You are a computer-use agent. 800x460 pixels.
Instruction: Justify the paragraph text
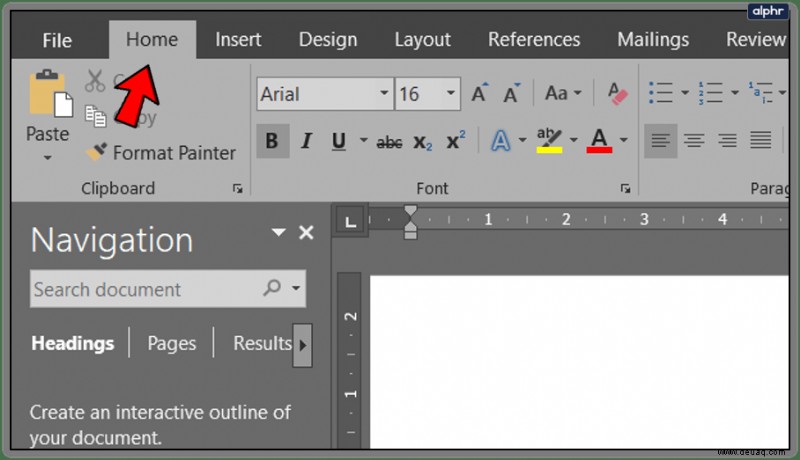pyautogui.click(x=760, y=140)
